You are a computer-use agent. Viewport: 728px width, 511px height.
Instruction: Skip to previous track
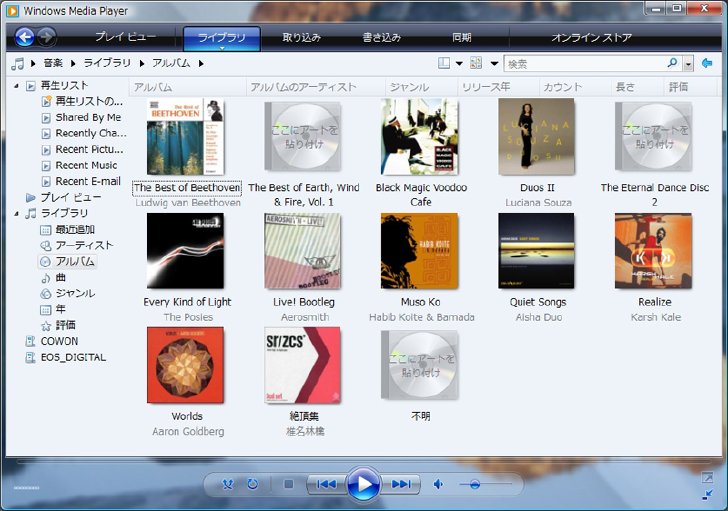pos(326,485)
